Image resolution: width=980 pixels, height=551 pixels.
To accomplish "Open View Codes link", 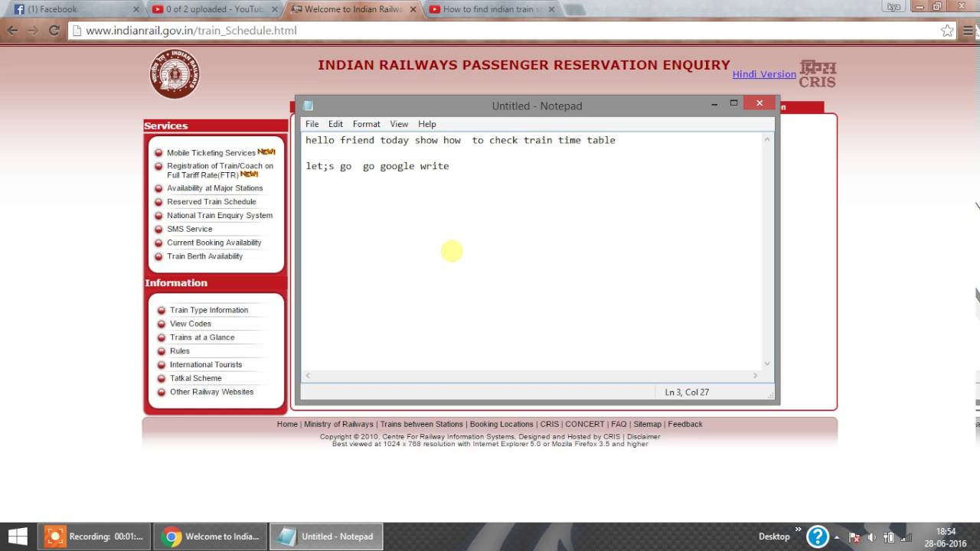I will click(190, 324).
